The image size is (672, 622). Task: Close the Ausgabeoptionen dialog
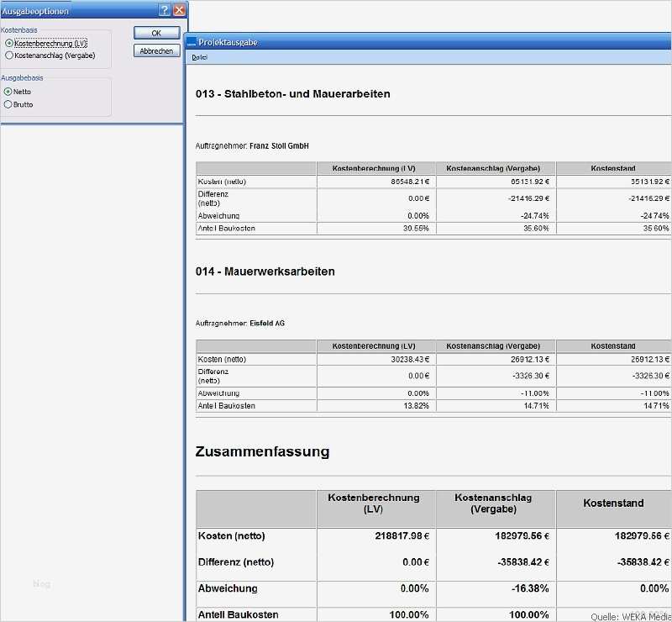tap(177, 10)
